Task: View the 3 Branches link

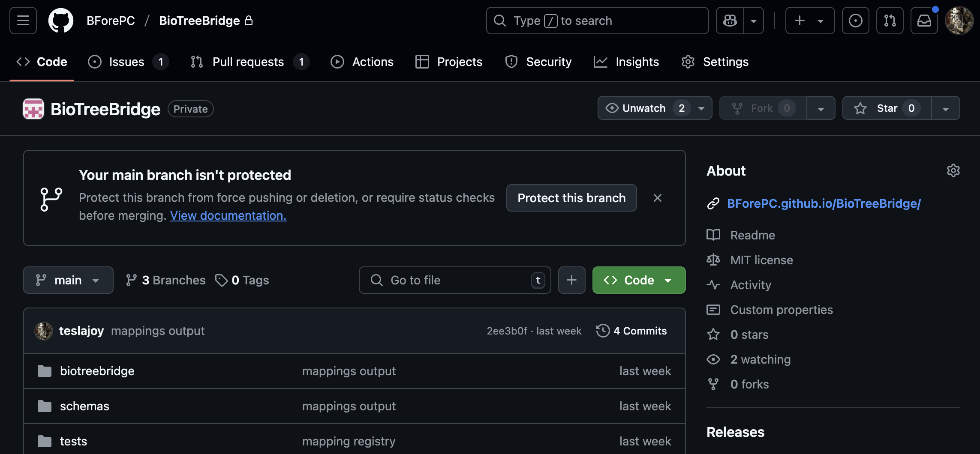Action: [165, 280]
